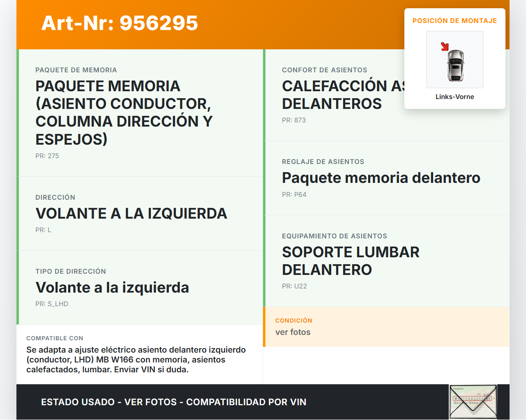Select the Art-Nr: 956295 header title
Screen dimensions: 526x420
(x=120, y=23)
